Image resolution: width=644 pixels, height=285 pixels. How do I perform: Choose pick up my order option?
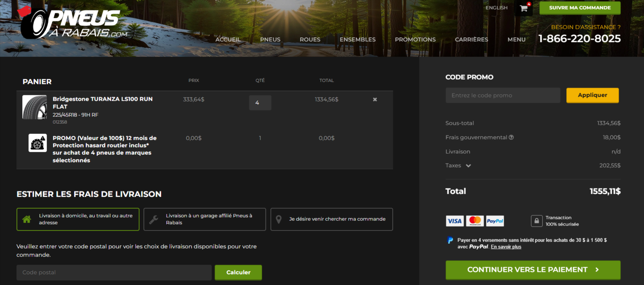[x=331, y=219]
